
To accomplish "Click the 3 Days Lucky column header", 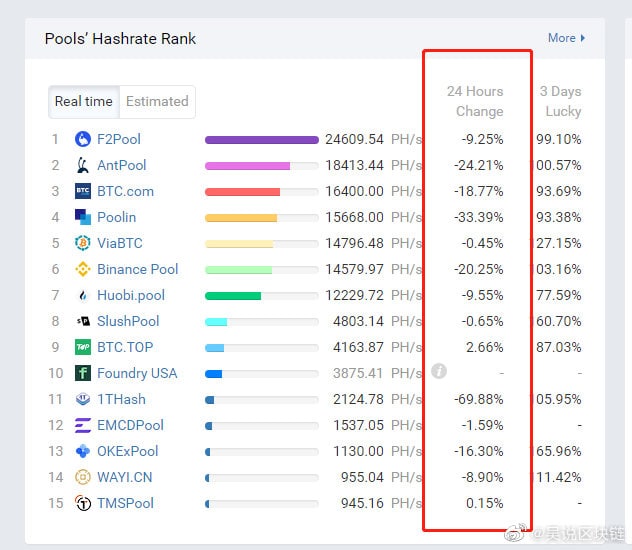I will tap(561, 101).
